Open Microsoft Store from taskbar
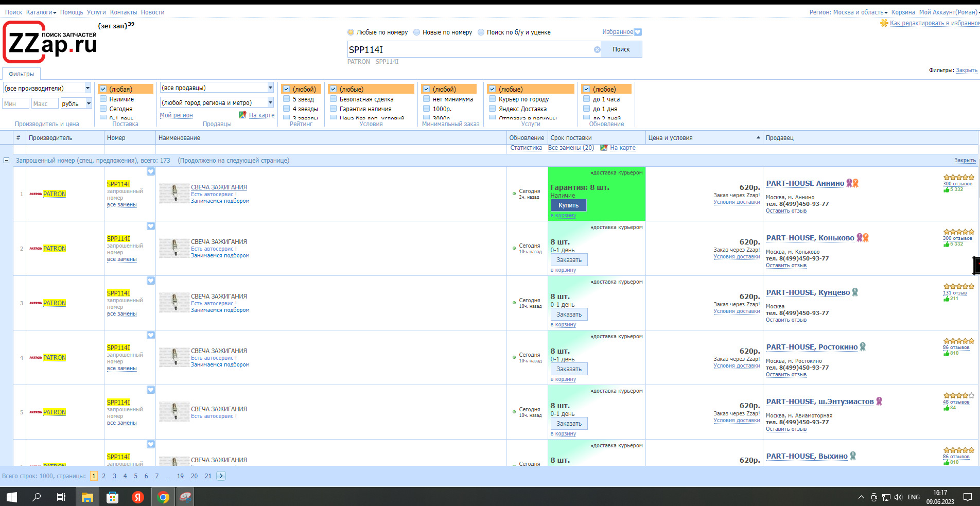 click(x=112, y=497)
